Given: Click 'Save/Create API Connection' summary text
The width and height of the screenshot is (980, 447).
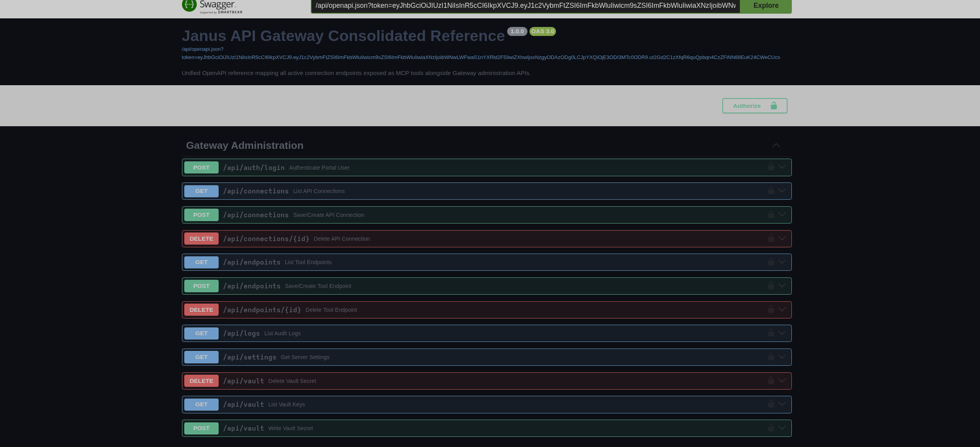Looking at the screenshot, I should tap(328, 215).
